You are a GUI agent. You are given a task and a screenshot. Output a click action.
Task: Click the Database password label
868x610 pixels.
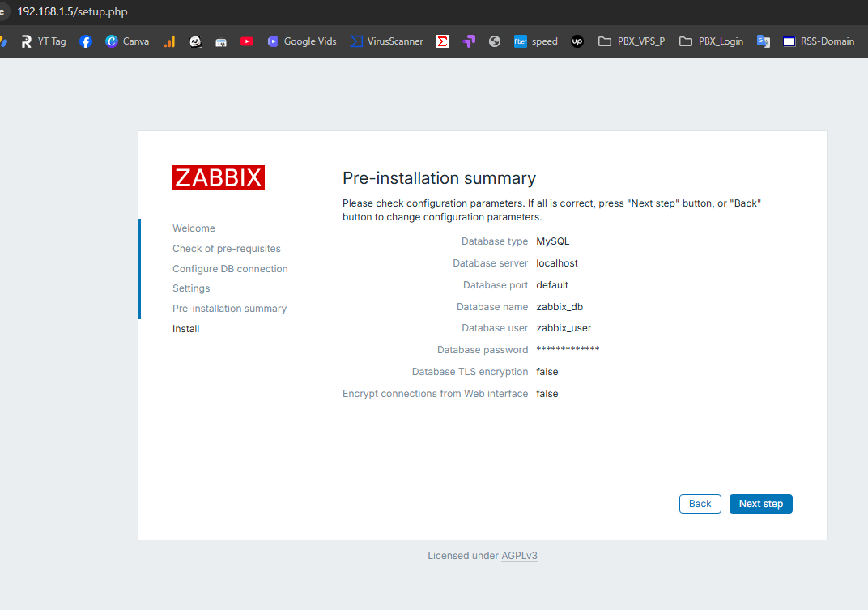point(483,350)
